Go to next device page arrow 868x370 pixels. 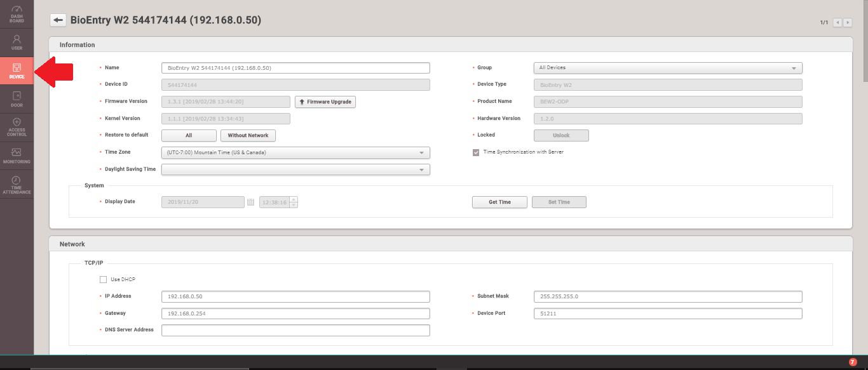848,22
